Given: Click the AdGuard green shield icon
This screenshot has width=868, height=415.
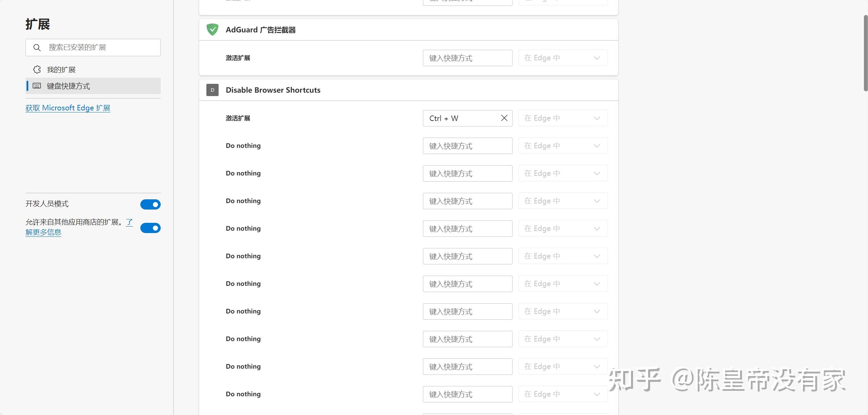Looking at the screenshot, I should pyautogui.click(x=212, y=30).
